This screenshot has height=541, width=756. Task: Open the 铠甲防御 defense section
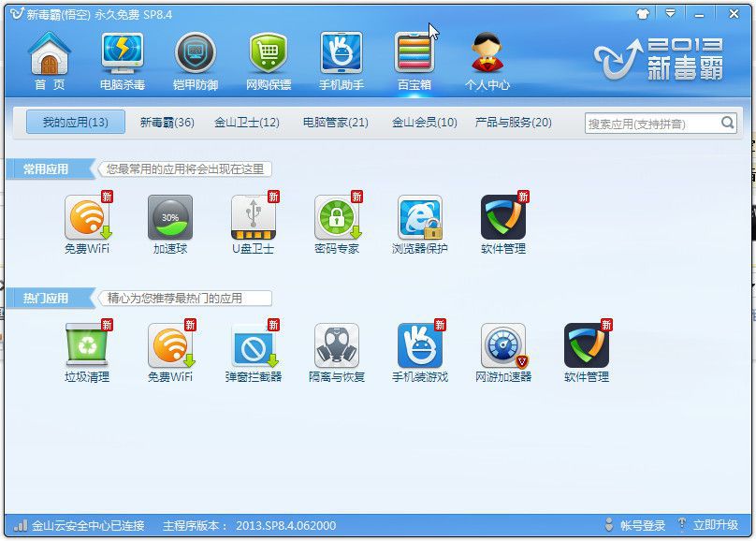point(196,61)
